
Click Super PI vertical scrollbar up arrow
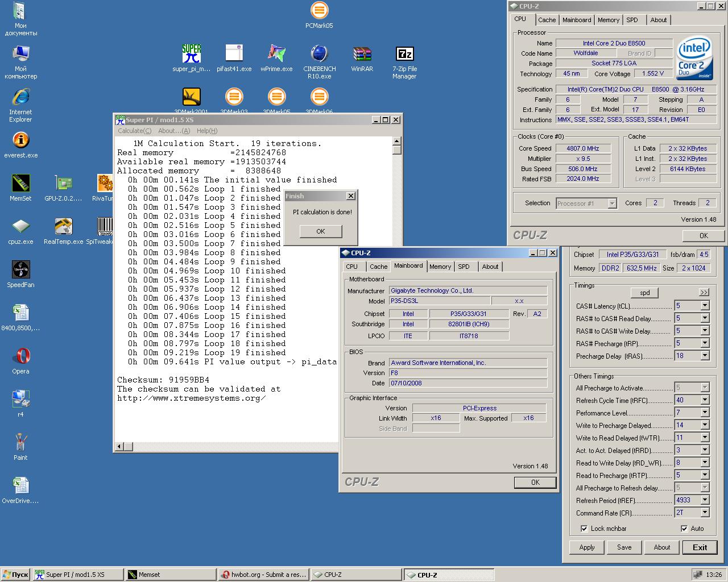(x=397, y=141)
